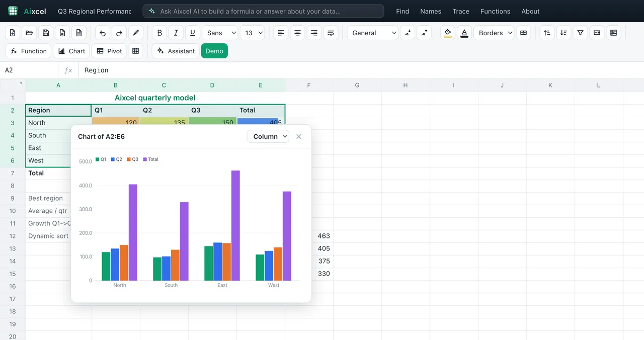Image resolution: width=644 pixels, height=340 pixels.
Task: Toggle bold formatting
Action: pyautogui.click(x=159, y=33)
